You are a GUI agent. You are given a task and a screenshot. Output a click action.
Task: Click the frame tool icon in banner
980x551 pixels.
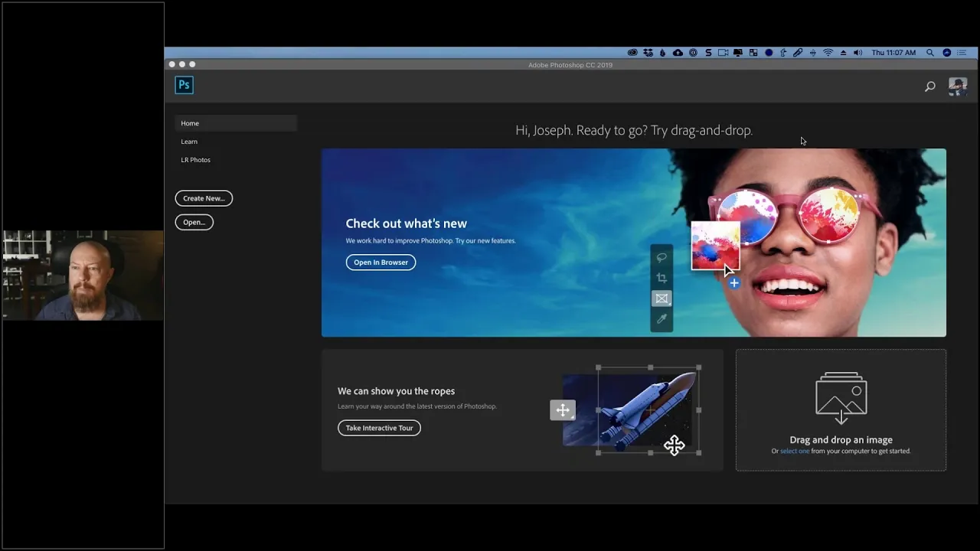pyautogui.click(x=661, y=298)
